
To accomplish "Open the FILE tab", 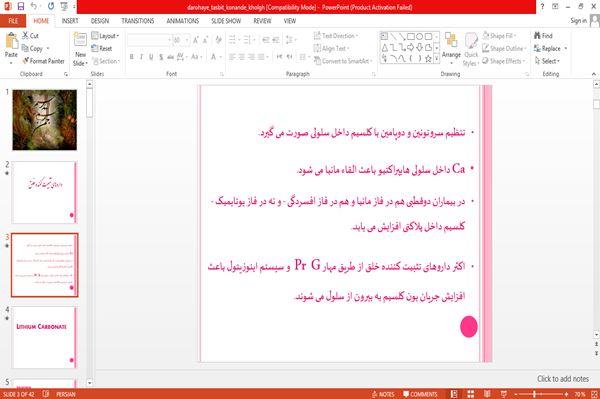I will (13, 21).
